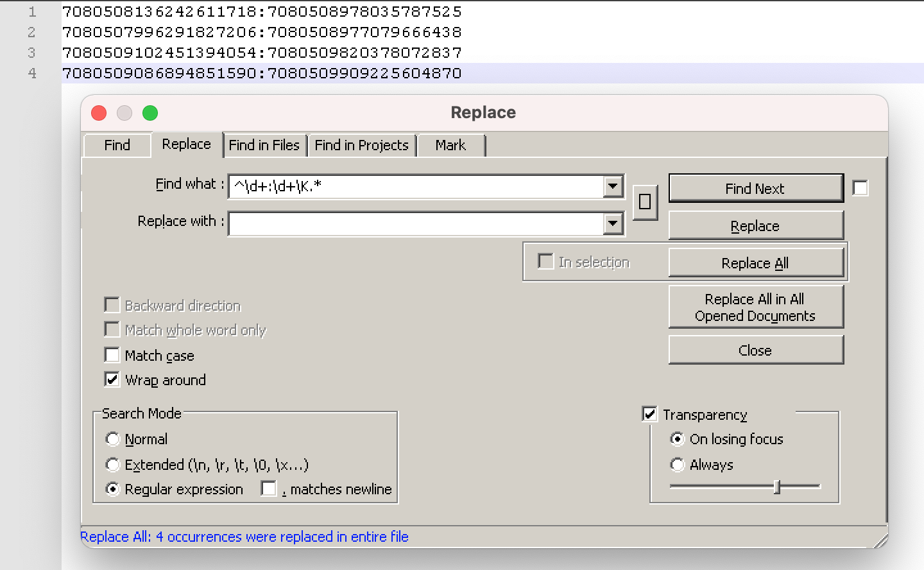Viewport: 924px width, 570px height.
Task: Open the Find what history dropdown
Action: point(613,187)
